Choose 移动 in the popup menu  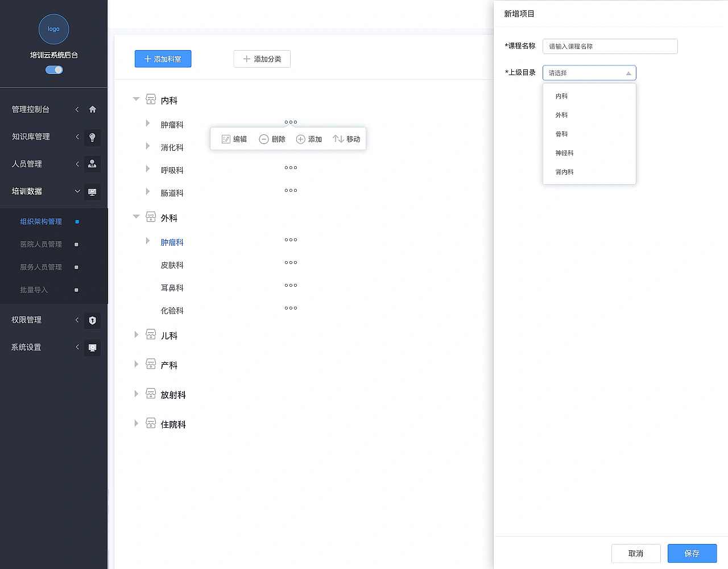click(346, 139)
